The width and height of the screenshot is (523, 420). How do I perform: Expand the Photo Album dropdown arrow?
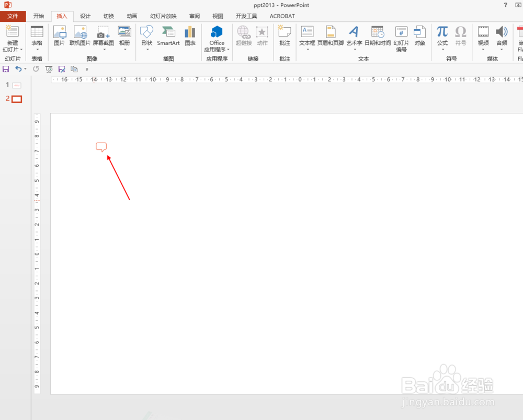(125, 50)
